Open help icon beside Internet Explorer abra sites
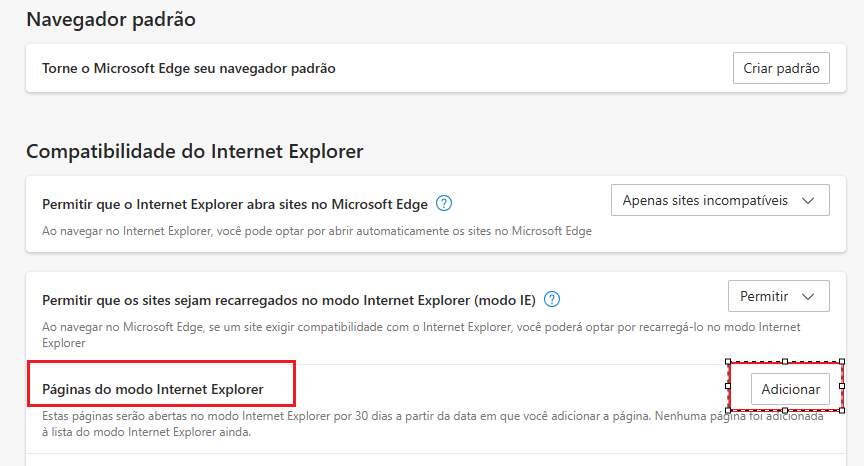 444,204
